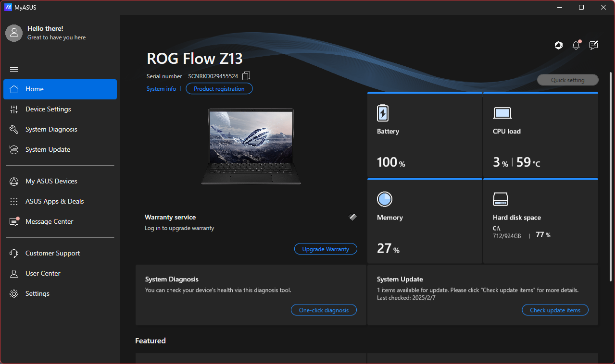
Task: Click the battery 100 % value
Action: pos(391,162)
